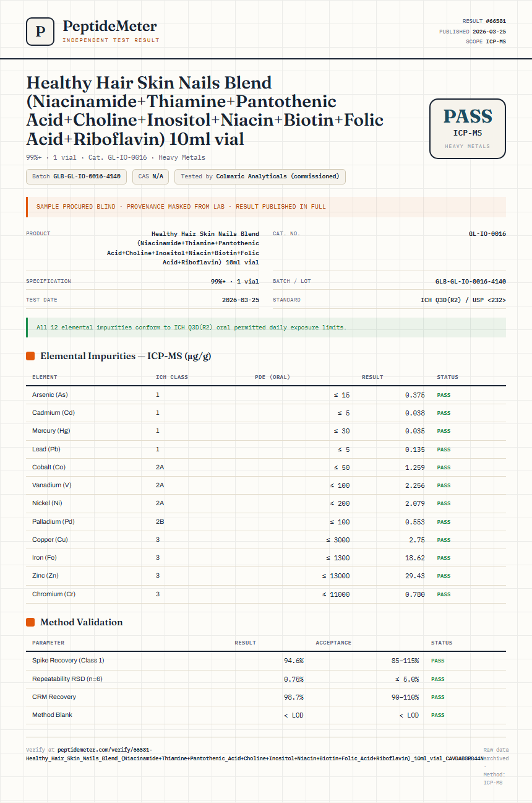Click the acceptance range 90–110%
The height and width of the screenshot is (803, 532).
[x=405, y=697]
